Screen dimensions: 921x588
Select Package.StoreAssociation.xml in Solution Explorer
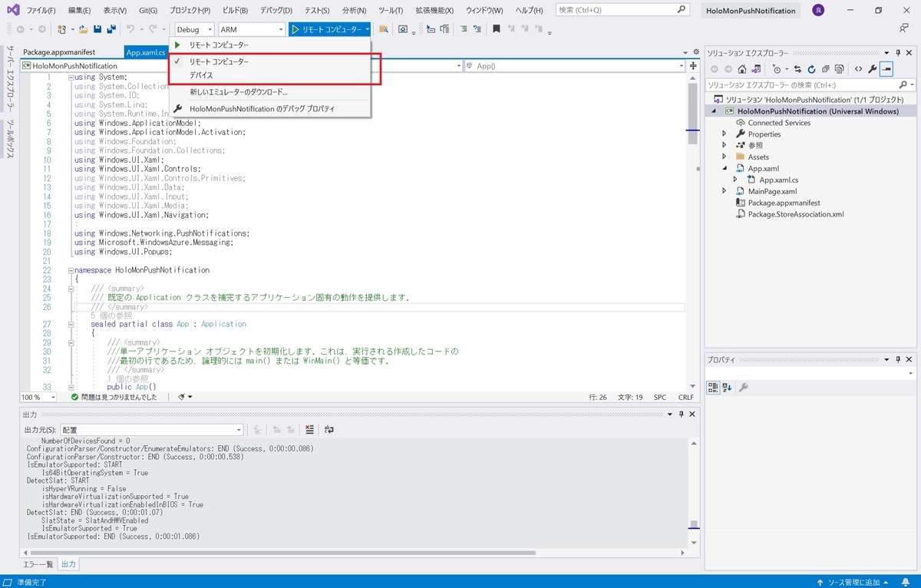tap(796, 214)
